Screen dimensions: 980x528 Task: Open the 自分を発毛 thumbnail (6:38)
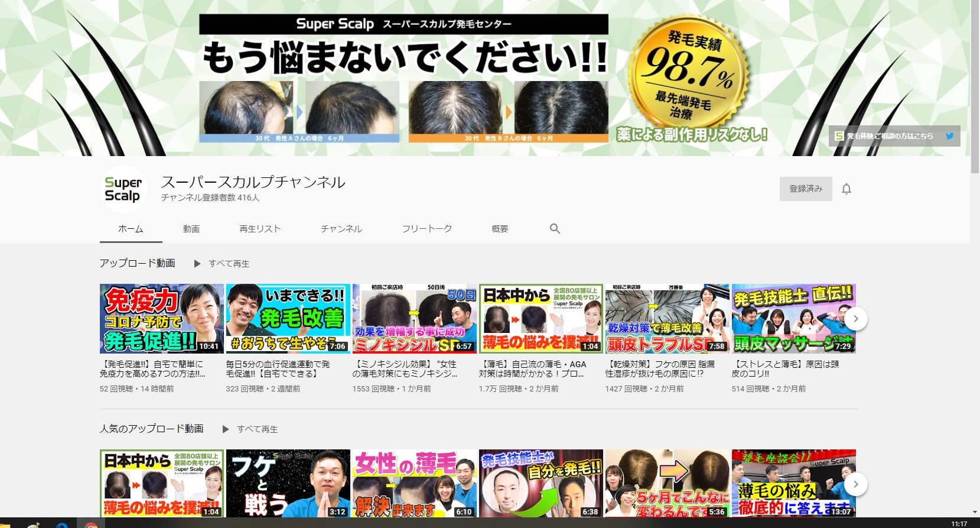coord(541,484)
